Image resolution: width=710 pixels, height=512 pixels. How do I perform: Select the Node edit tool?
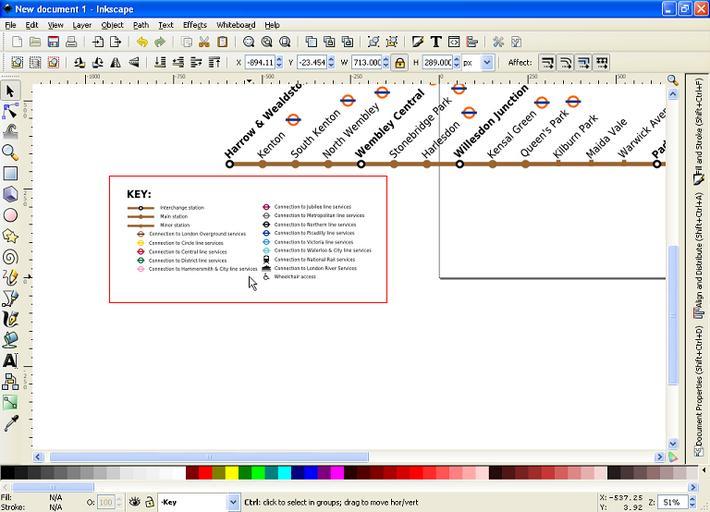pos(10,111)
